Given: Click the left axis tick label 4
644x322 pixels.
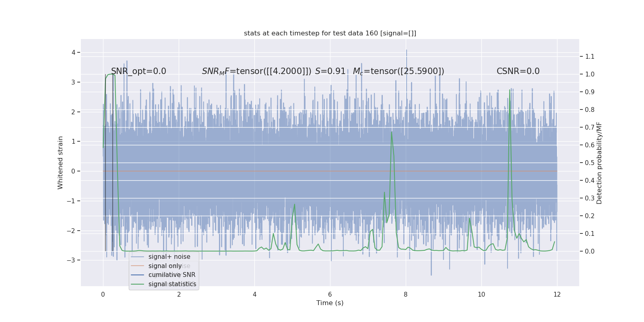Looking at the screenshot, I should coord(73,52).
